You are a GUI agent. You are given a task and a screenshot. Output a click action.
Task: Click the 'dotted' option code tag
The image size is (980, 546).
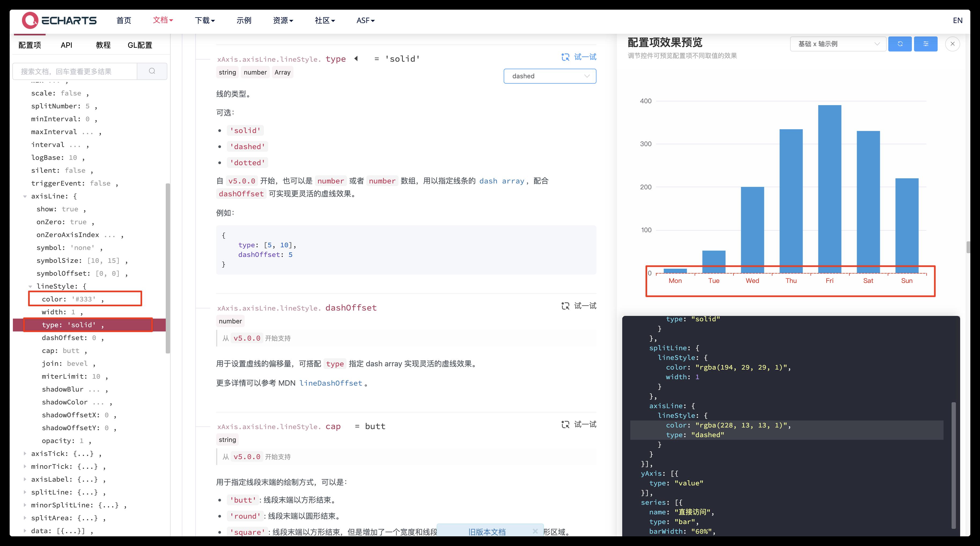[x=247, y=163]
